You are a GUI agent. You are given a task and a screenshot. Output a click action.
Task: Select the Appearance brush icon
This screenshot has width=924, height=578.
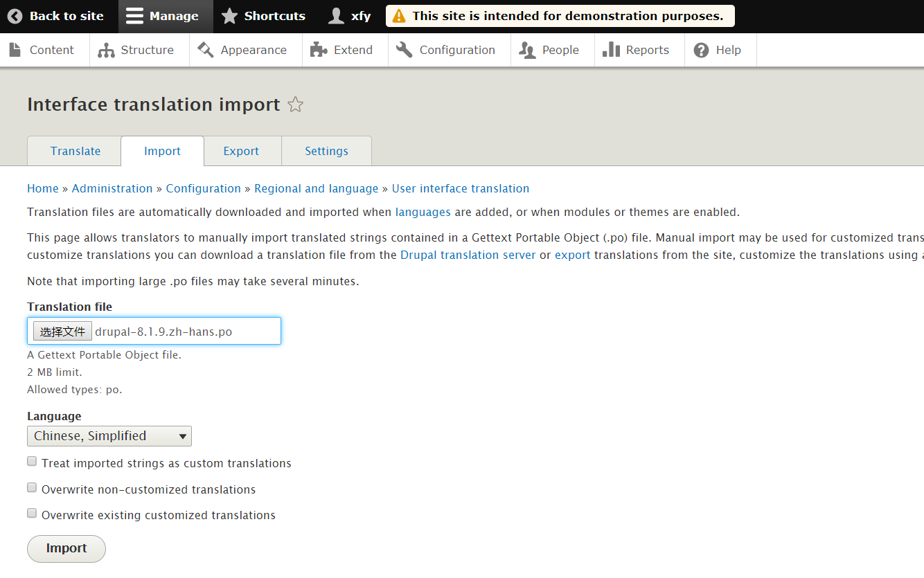click(205, 49)
